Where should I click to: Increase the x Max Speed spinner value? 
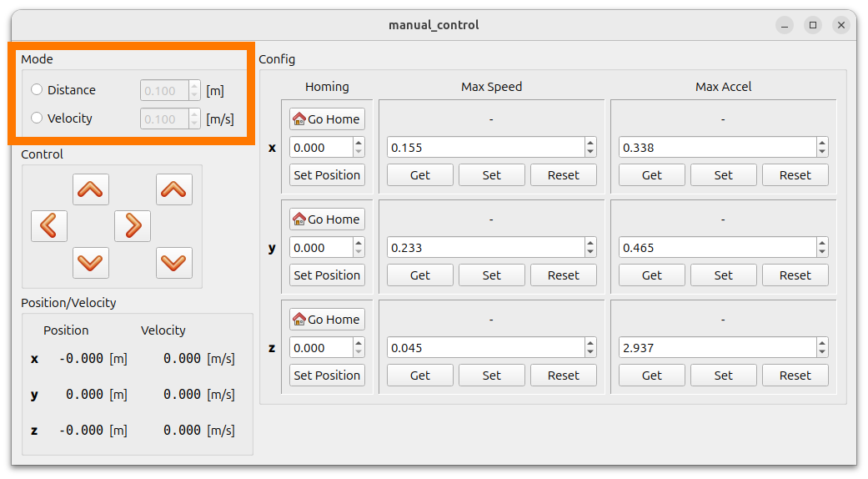coord(590,143)
